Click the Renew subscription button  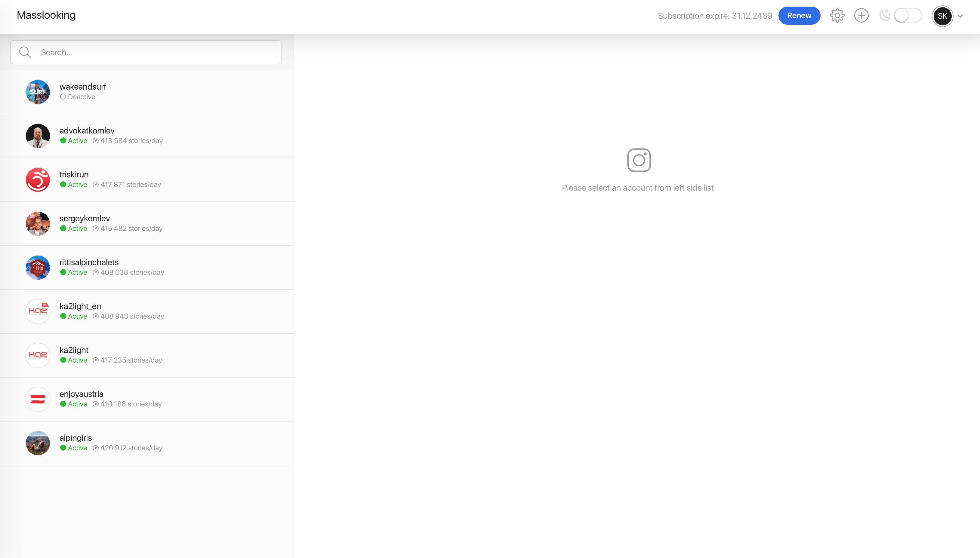(x=799, y=16)
